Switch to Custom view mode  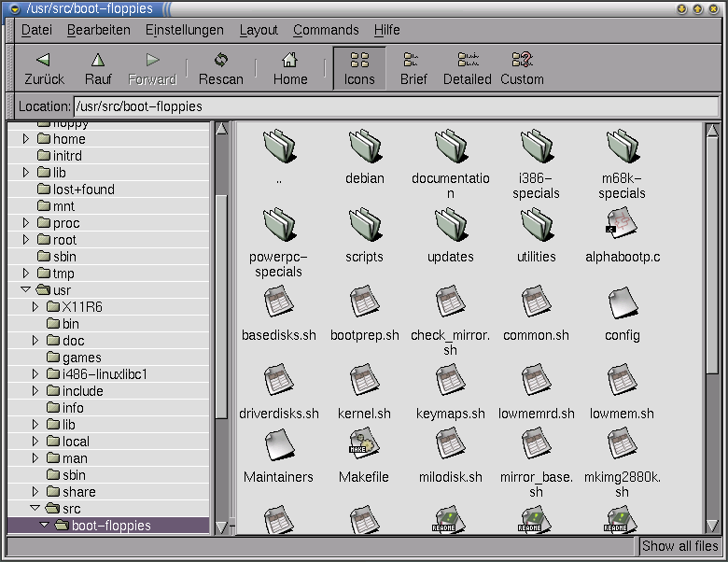coord(522,69)
